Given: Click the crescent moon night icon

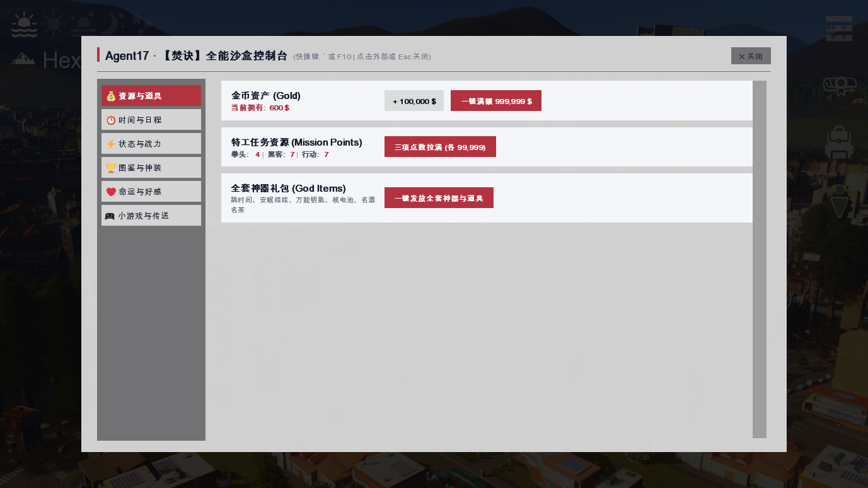Looking at the screenshot, I should (110, 25).
